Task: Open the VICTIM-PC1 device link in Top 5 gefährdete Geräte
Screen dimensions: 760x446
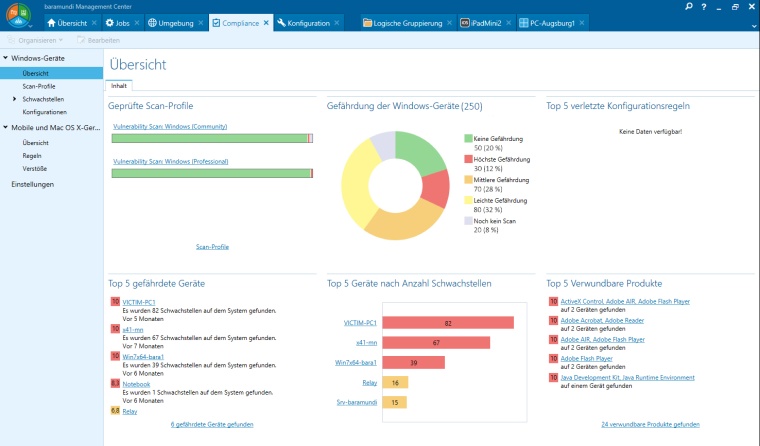Action: pyautogui.click(x=139, y=301)
